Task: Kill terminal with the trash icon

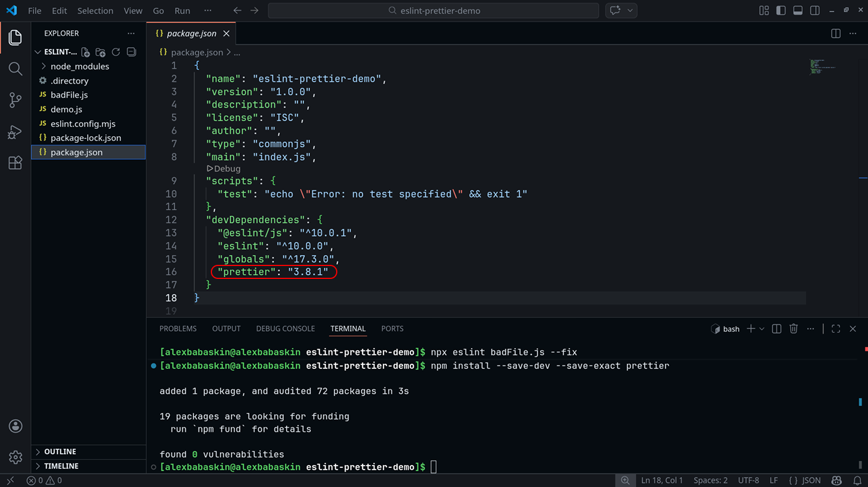Action: click(x=793, y=328)
